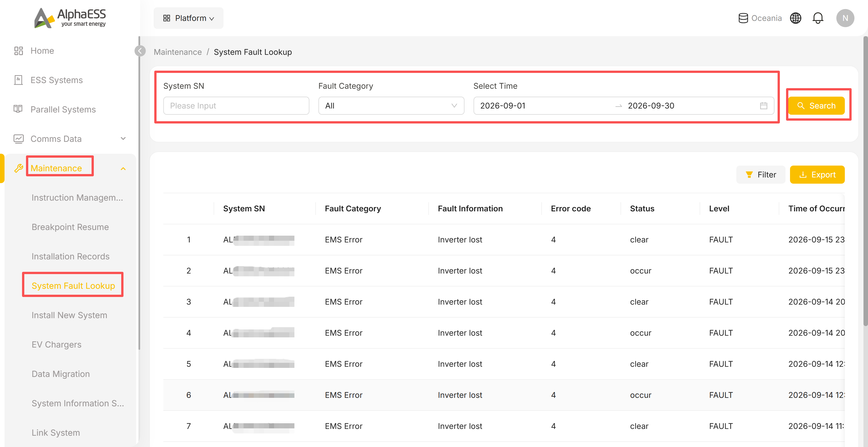
Task: Open Data Migration page
Action: (61, 374)
